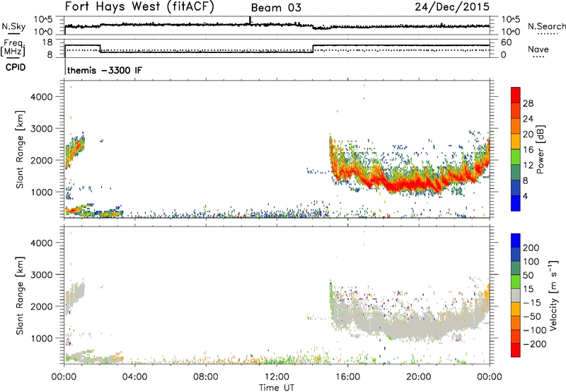Click the '60' tick on the Nave axis
This screenshot has width=566, height=392.
tap(506, 42)
